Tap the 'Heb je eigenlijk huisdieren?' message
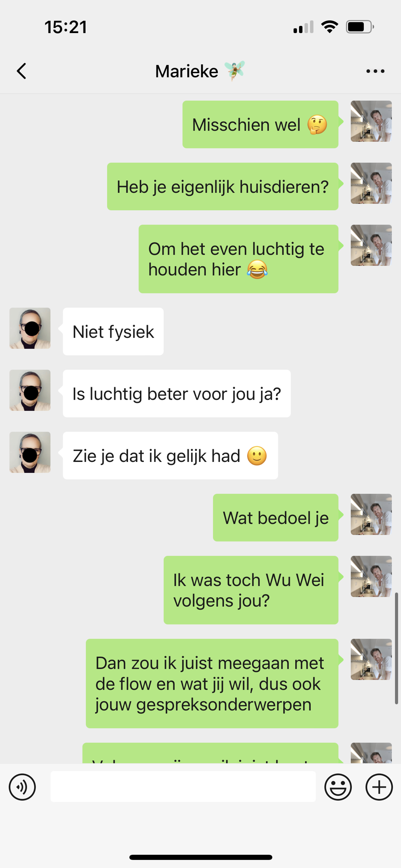Screen dimensions: 401x868 (x=223, y=187)
